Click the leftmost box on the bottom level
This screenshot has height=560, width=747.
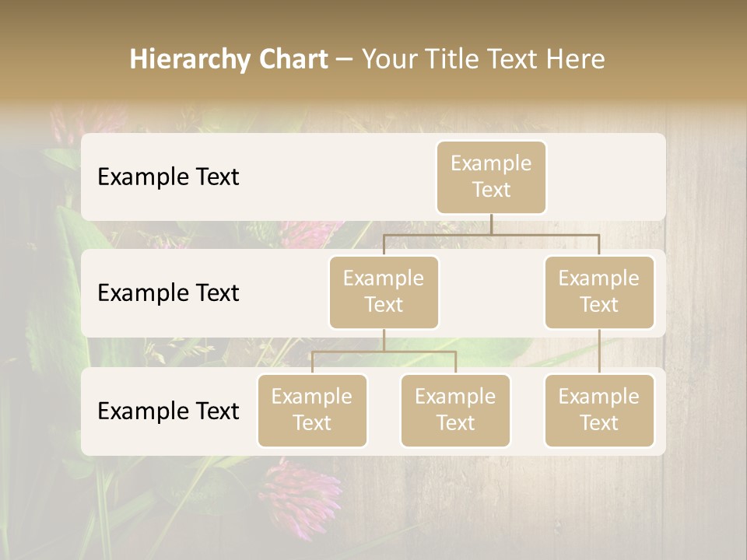point(312,410)
